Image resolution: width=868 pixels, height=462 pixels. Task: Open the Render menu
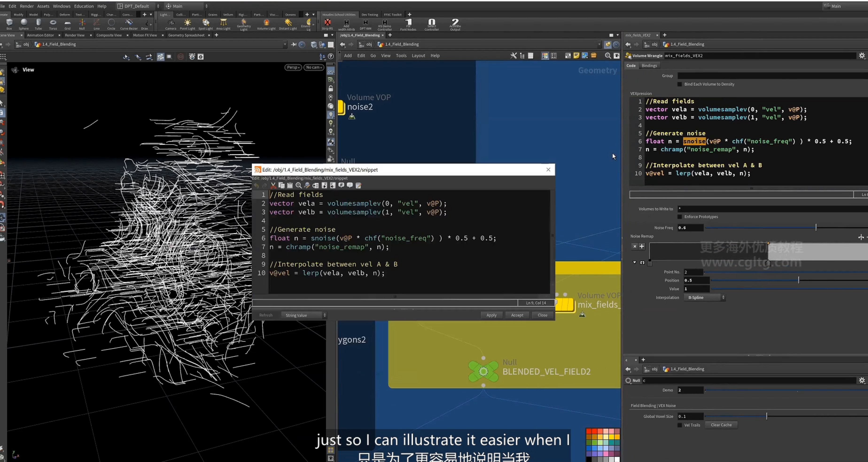(27, 6)
